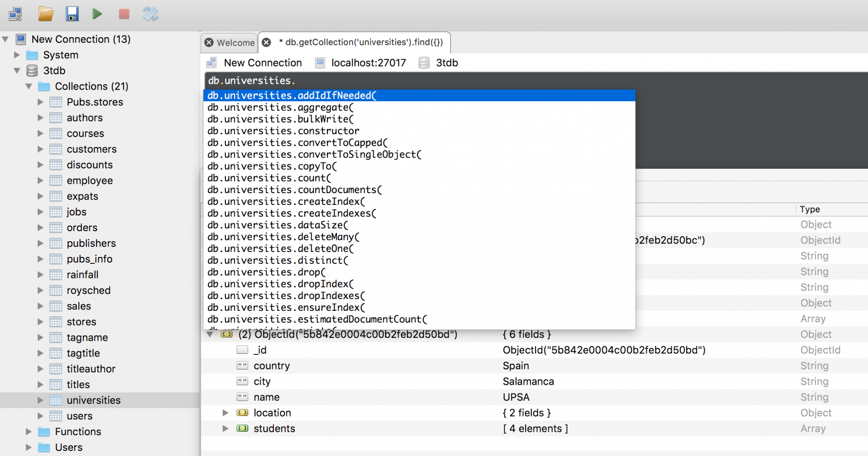Toggle result view orientation icon
The height and width of the screenshot is (456, 868).
click(x=150, y=14)
